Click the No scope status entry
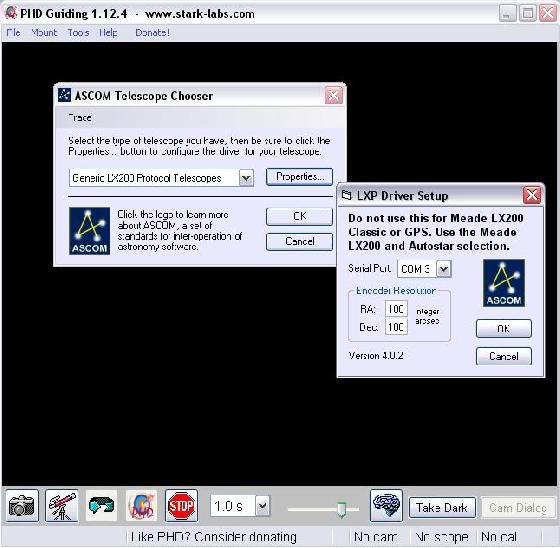 coord(442,537)
